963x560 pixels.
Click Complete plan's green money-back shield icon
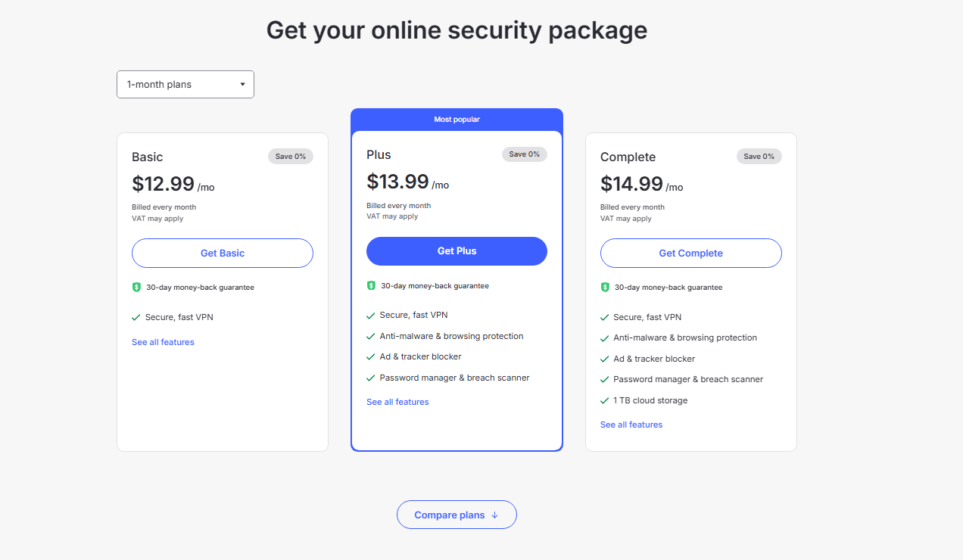coord(605,288)
